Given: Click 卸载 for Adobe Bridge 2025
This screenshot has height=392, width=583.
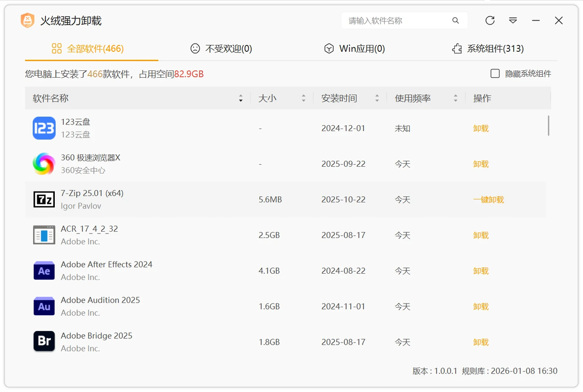Looking at the screenshot, I should [x=481, y=342].
